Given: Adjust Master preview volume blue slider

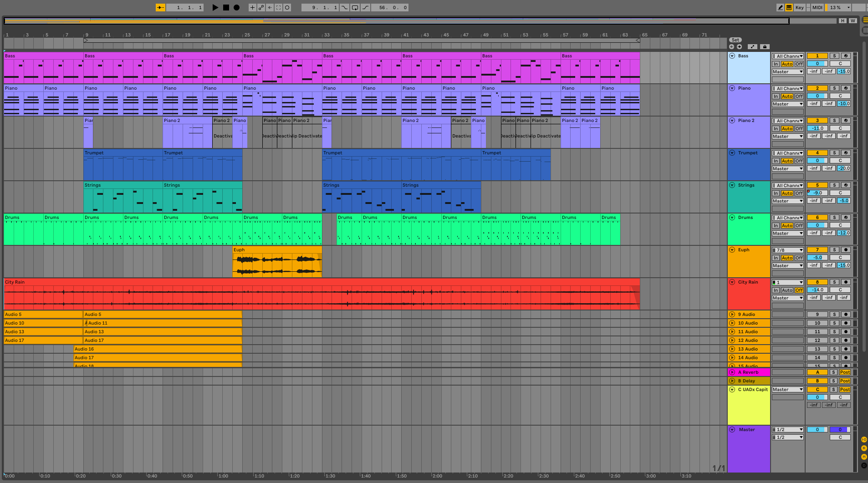Looking at the screenshot, I should point(840,429).
